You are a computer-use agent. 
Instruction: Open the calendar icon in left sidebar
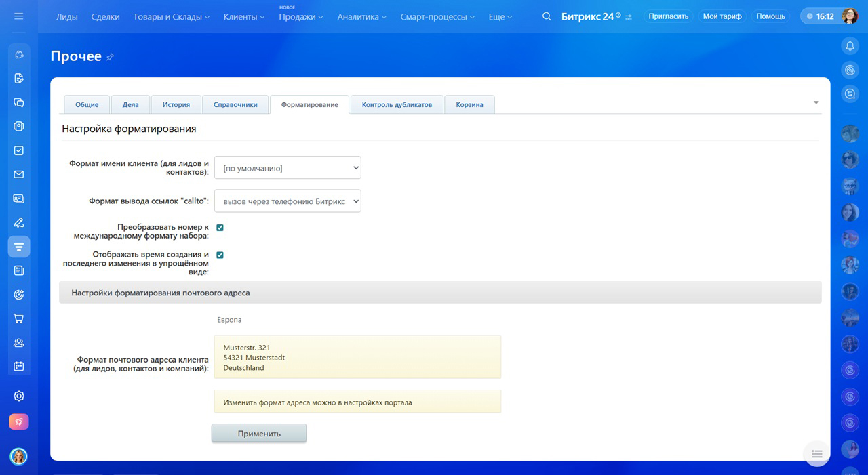click(19, 366)
